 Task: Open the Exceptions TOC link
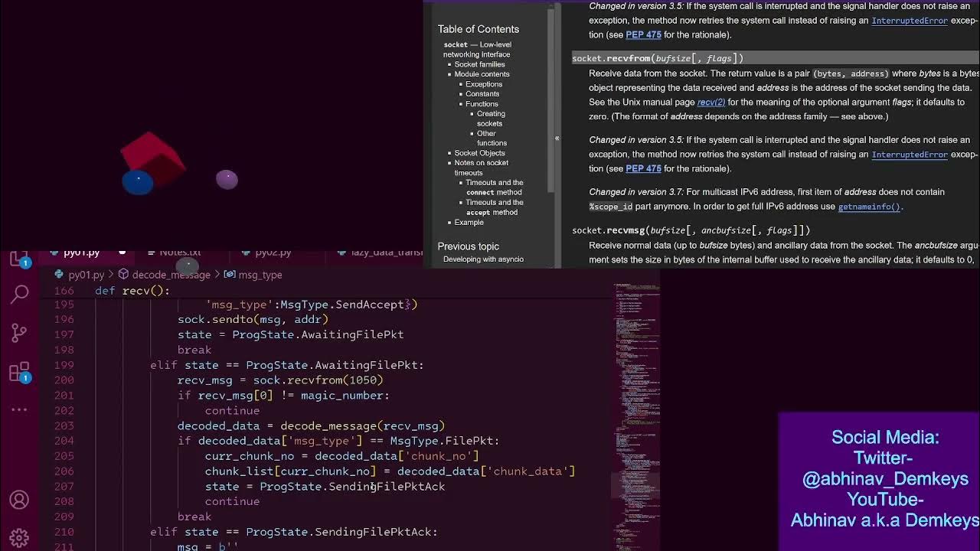click(484, 84)
